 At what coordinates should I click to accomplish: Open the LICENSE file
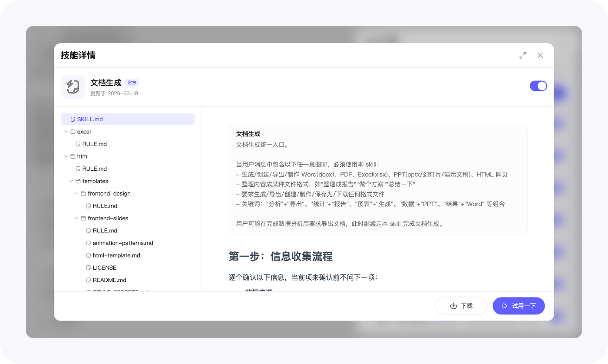(104, 268)
